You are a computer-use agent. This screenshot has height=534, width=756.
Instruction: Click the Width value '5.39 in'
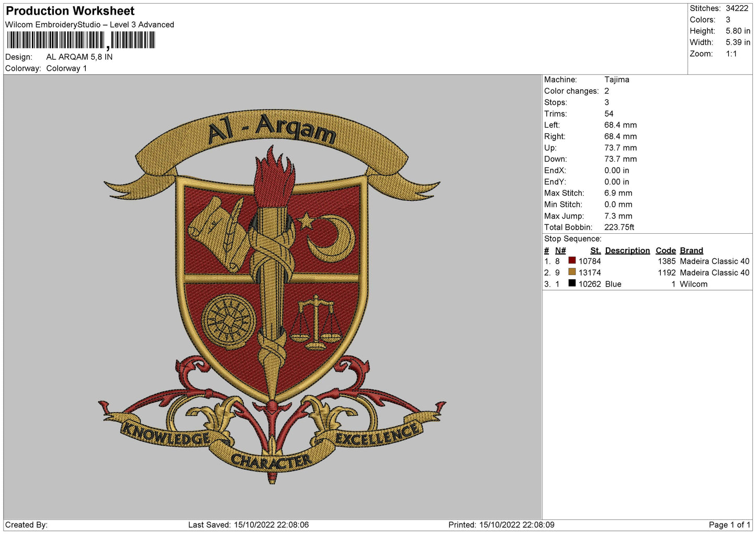tap(738, 42)
